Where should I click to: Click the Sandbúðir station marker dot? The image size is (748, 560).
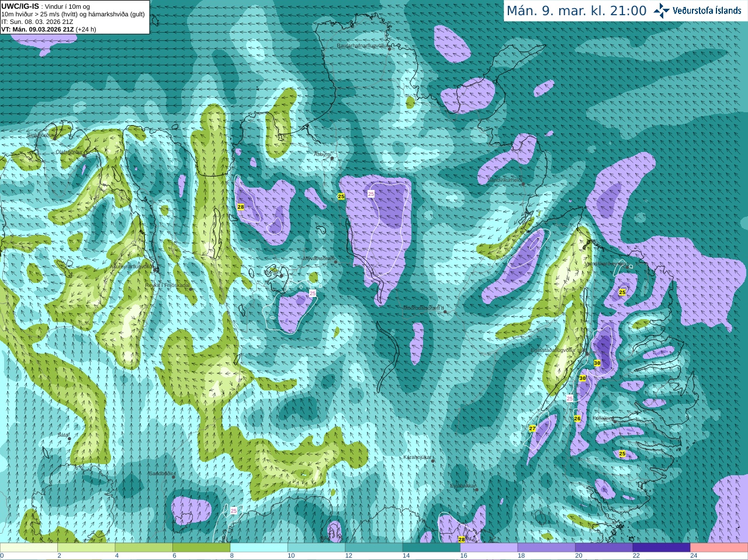(174, 476)
